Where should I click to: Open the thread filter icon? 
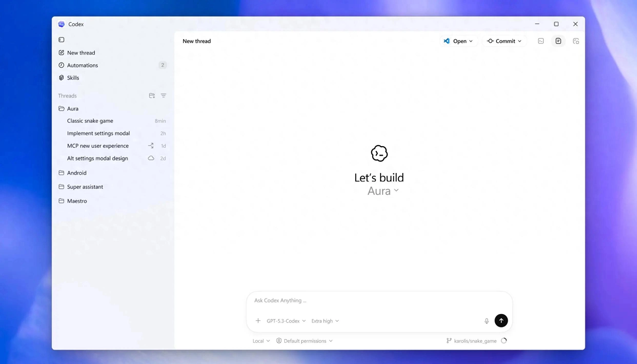click(x=164, y=95)
